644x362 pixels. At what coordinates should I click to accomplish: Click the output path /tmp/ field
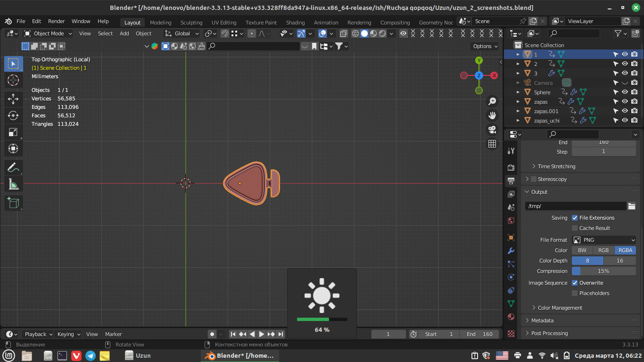coord(576,206)
